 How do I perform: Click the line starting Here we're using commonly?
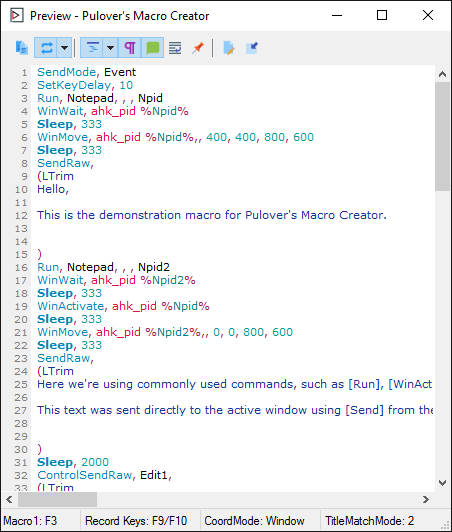[235, 384]
